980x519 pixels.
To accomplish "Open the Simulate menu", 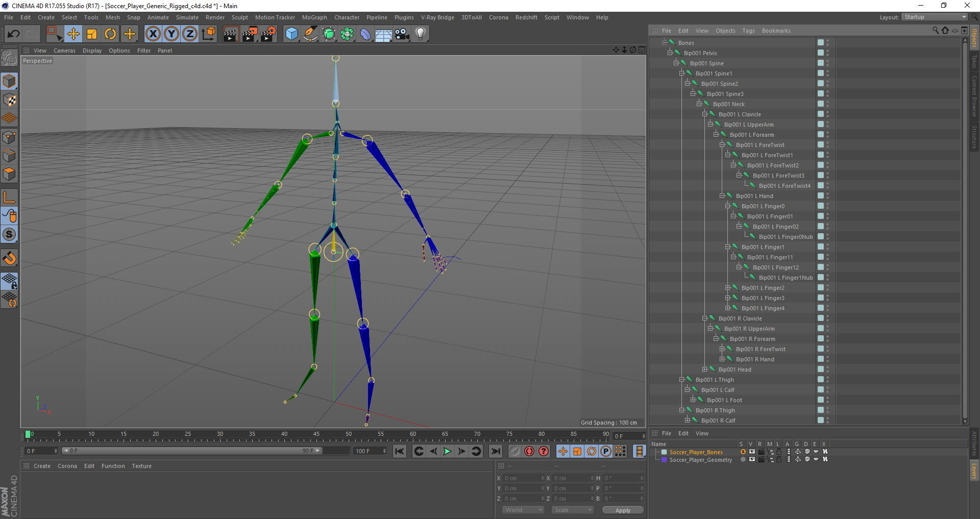I will [187, 17].
